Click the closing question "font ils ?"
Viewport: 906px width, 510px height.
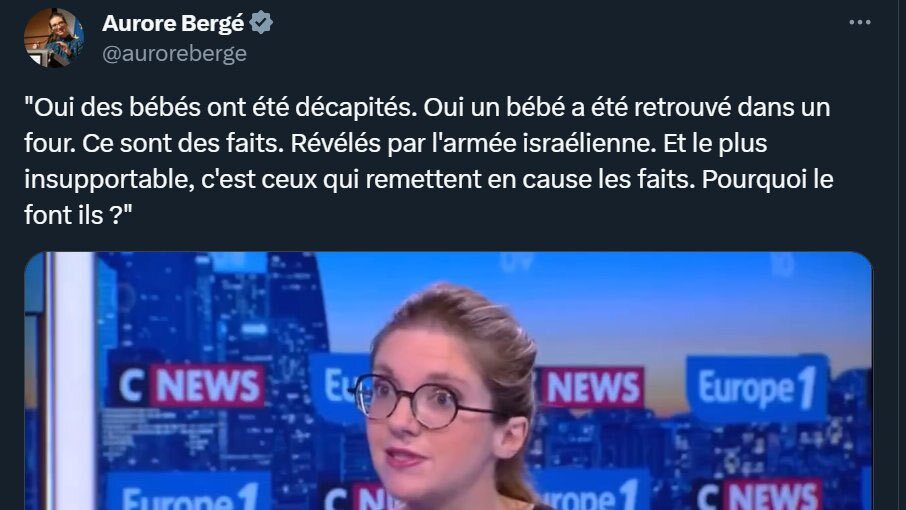[x=78, y=215]
